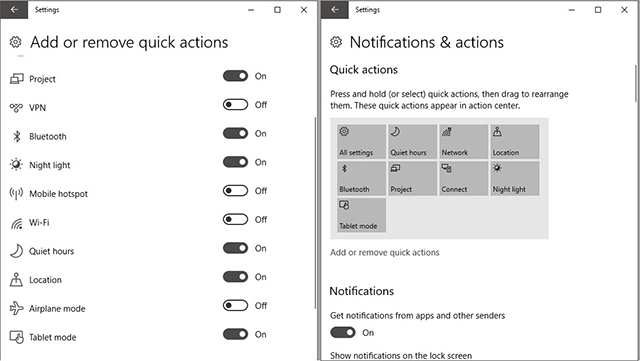Turn off the Tablet mode toggle
This screenshot has width=640, height=361.
pyautogui.click(x=235, y=334)
